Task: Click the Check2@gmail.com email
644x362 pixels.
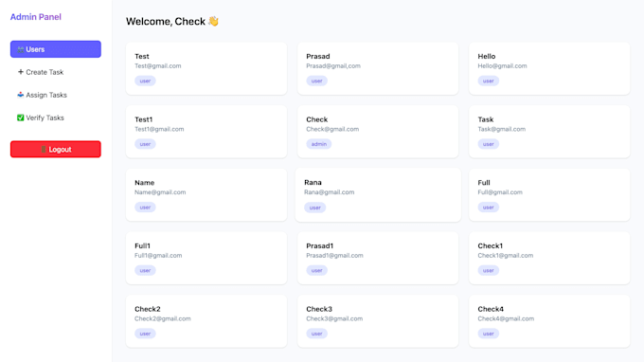Action: tap(163, 318)
